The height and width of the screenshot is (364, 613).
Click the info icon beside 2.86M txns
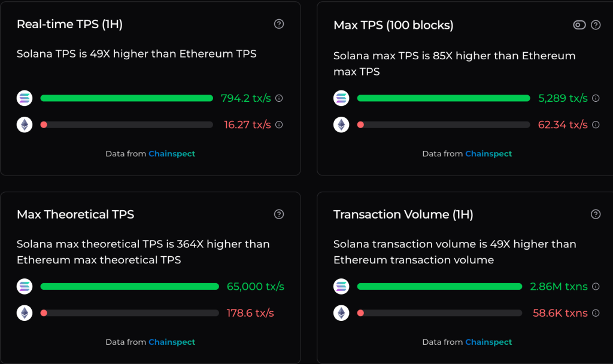pyautogui.click(x=596, y=286)
